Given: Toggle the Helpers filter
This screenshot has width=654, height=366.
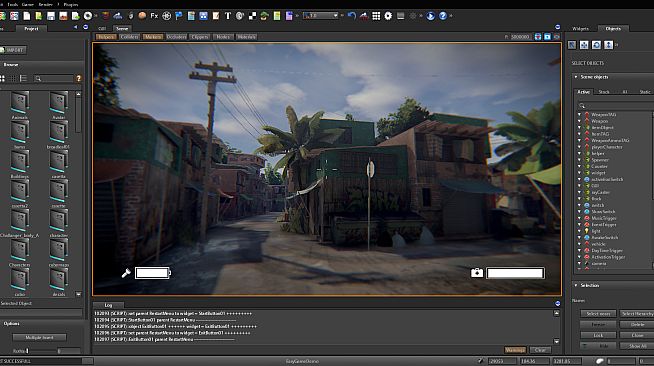Looking at the screenshot, I should tap(106, 37).
